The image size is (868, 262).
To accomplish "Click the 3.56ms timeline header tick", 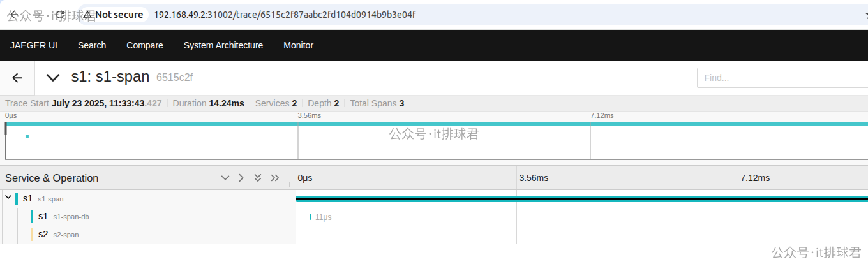I will pyautogui.click(x=534, y=178).
